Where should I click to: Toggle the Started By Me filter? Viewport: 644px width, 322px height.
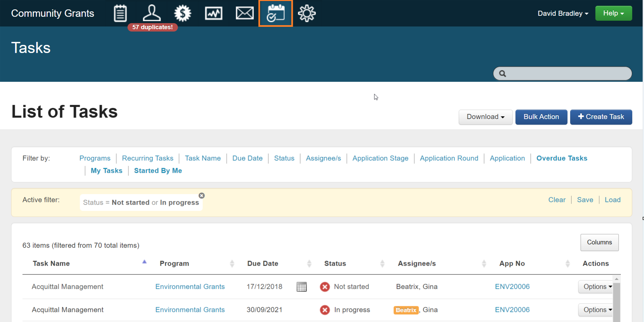[x=158, y=171]
